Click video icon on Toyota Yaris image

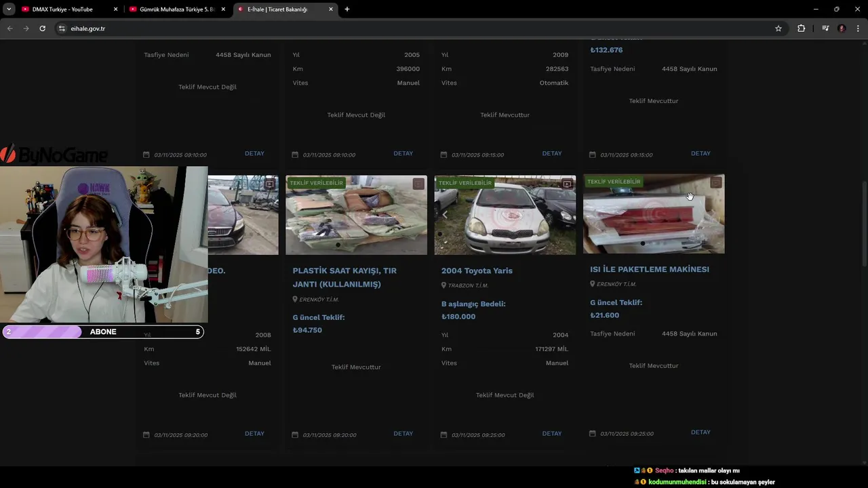(567, 184)
